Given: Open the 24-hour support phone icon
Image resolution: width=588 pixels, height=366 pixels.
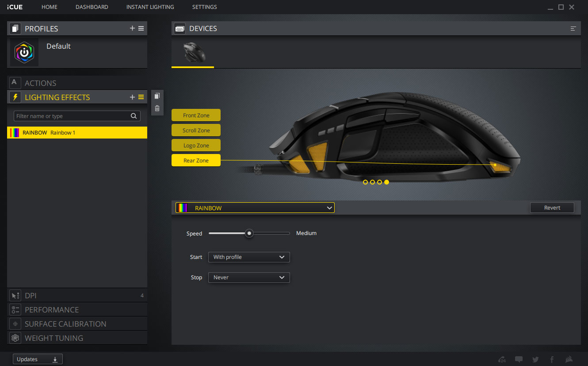Looking at the screenshot, I should pyautogui.click(x=502, y=359).
